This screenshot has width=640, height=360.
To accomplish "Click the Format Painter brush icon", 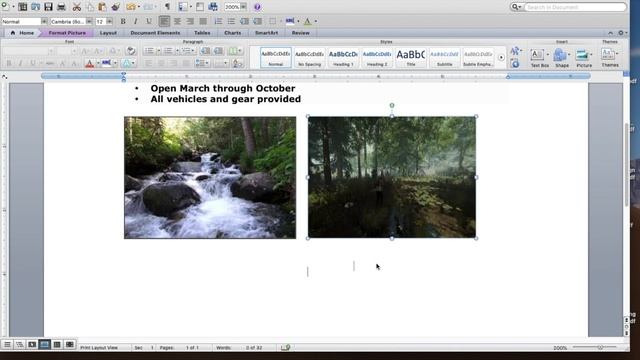I will click(x=116, y=7).
